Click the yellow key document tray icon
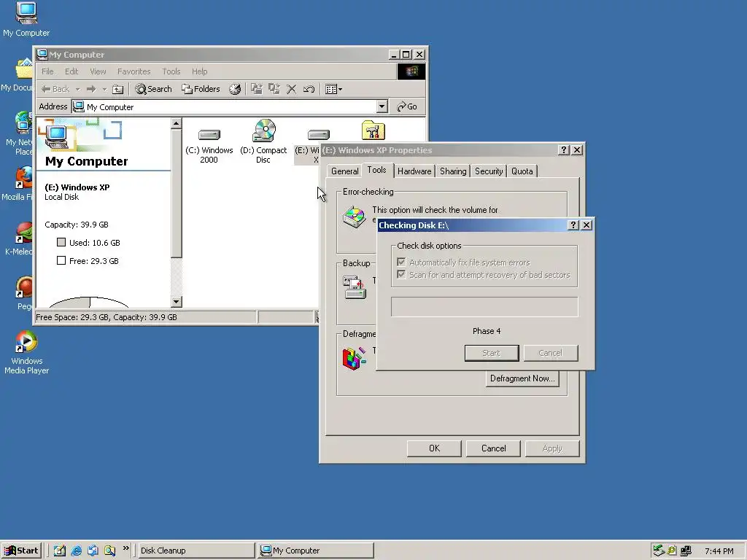 (672, 551)
